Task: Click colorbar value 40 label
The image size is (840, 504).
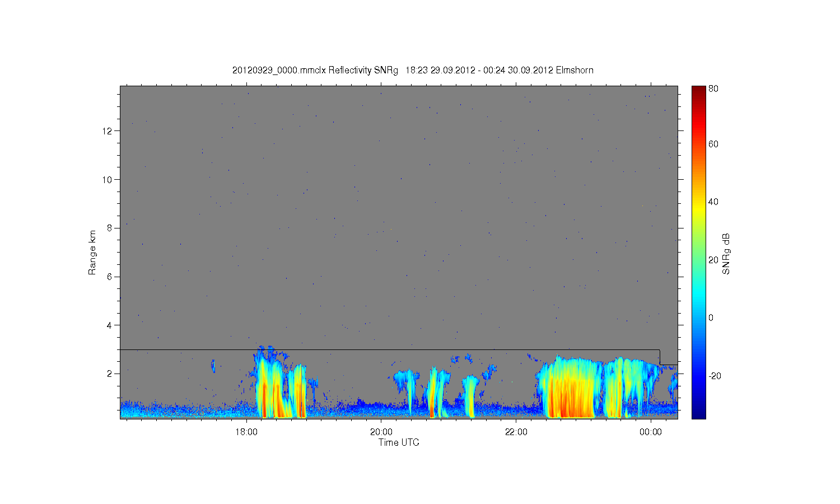Action: (713, 202)
